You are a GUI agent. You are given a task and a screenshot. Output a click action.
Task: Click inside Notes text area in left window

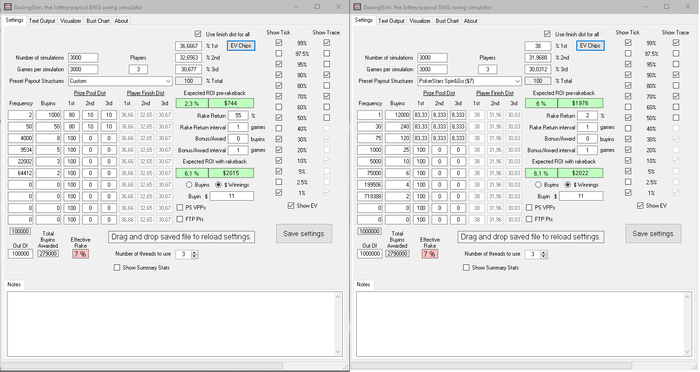tap(171, 324)
